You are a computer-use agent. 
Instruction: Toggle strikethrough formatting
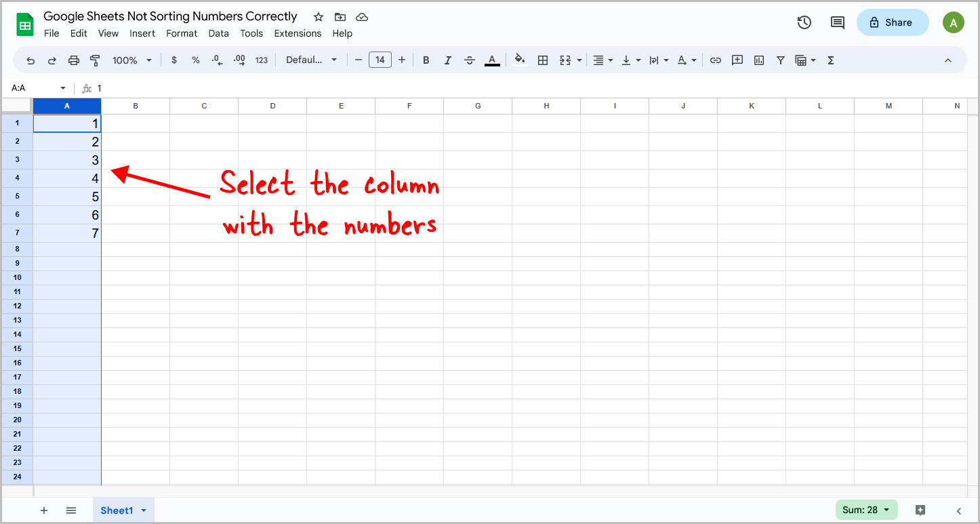pos(470,60)
